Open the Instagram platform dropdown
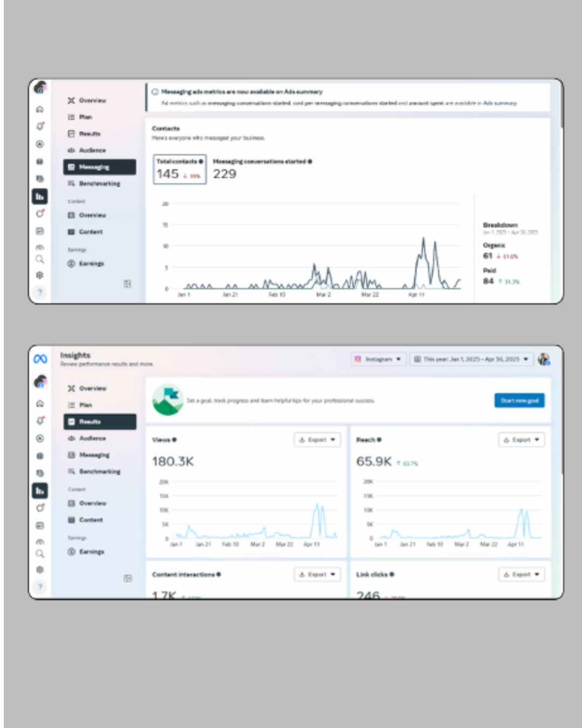Viewport: 582px width, 728px height. coord(378,359)
